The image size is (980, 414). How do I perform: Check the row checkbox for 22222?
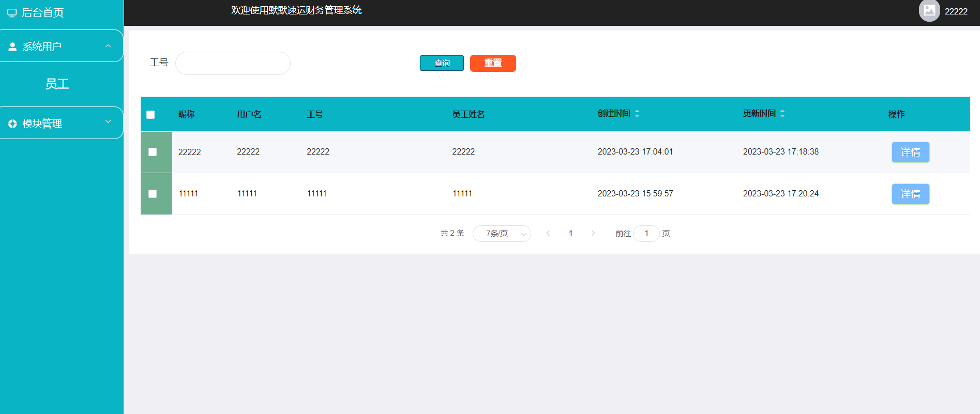click(153, 152)
